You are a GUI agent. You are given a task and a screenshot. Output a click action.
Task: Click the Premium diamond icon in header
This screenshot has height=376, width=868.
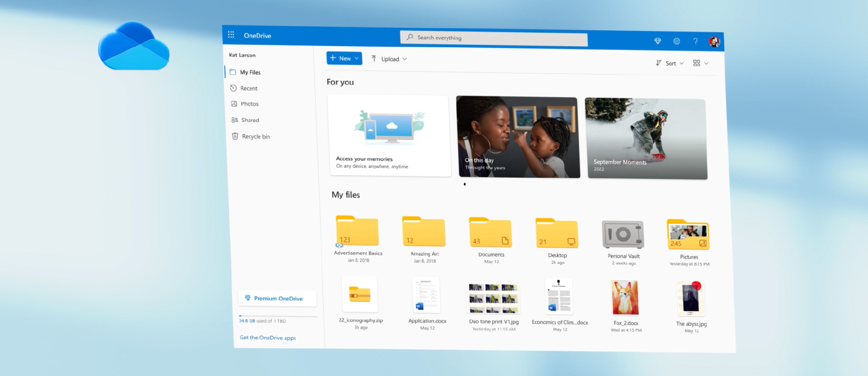658,41
